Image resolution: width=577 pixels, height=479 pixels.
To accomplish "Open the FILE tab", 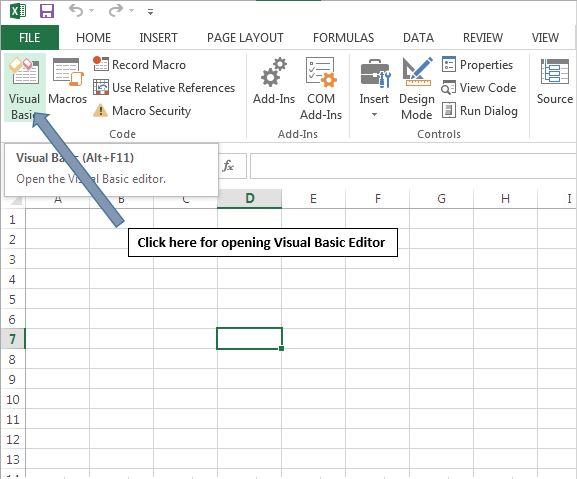I will point(29,38).
